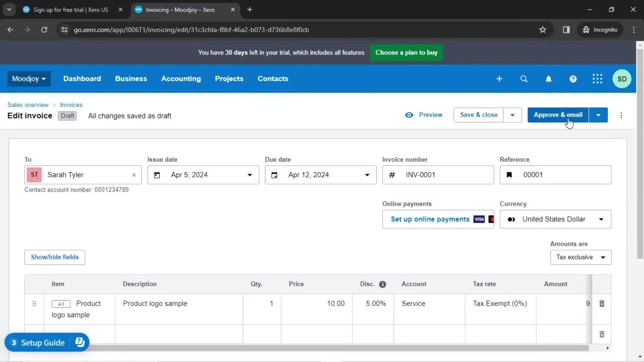644x362 pixels.
Task: Open the Contacts menu
Action: coord(273,79)
